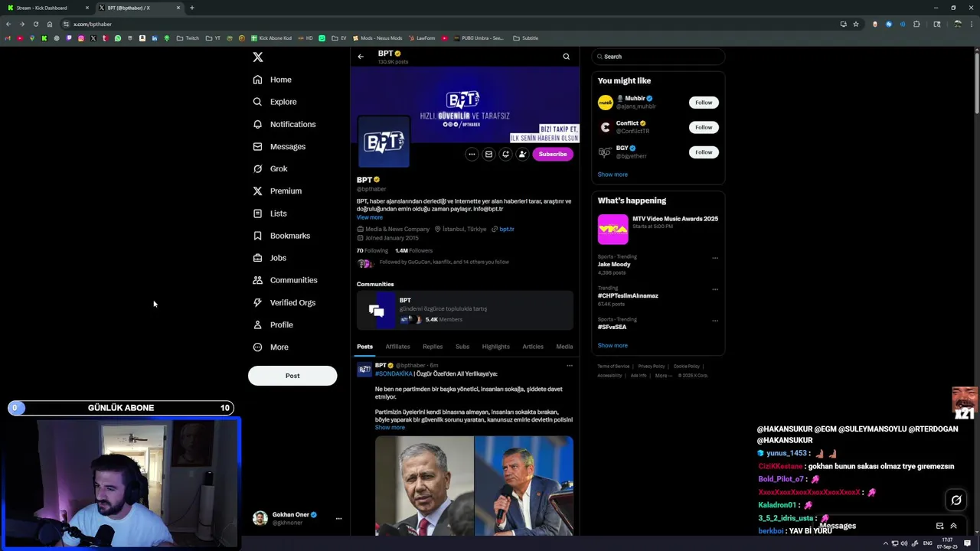980x551 pixels.
Task: Click the message icon on BPT profile
Action: [488, 154]
